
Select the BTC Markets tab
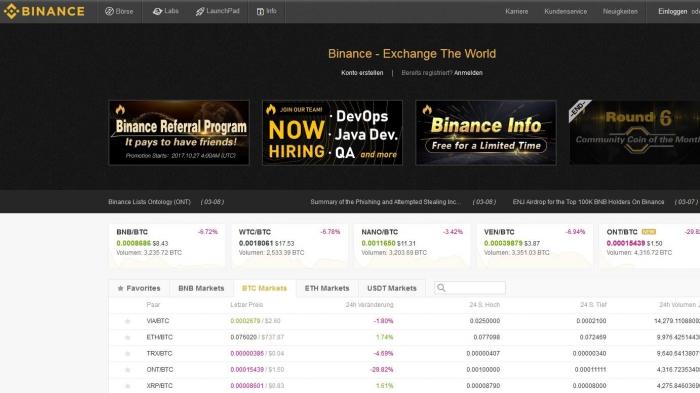[264, 288]
